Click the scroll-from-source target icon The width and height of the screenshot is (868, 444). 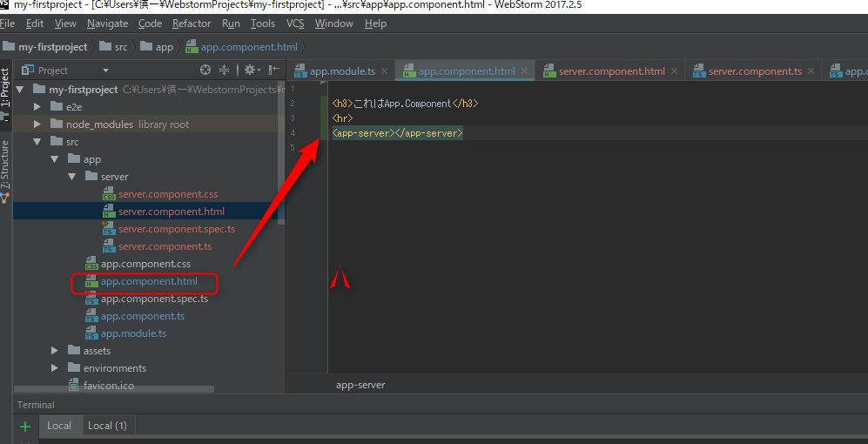click(205, 71)
